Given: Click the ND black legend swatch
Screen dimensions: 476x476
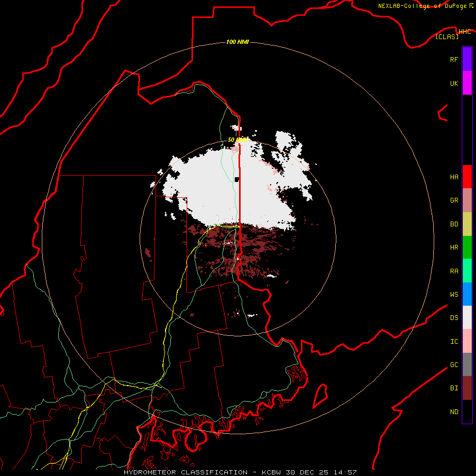Looking at the screenshot, I should (x=467, y=411).
